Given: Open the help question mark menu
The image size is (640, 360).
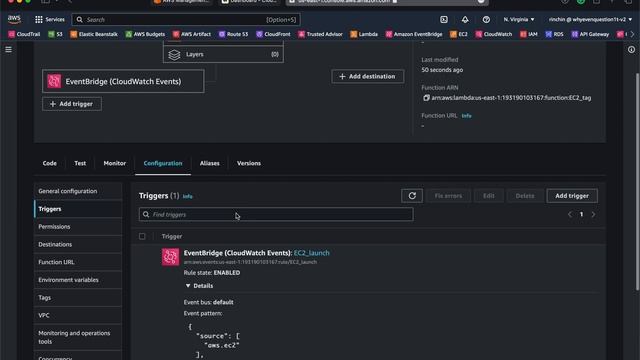Looking at the screenshot, I should click(486, 19).
